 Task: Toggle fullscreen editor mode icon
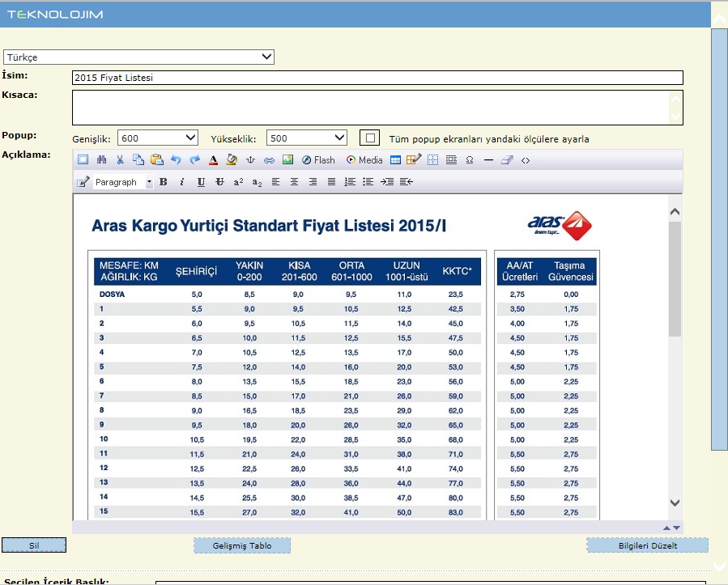(83, 160)
